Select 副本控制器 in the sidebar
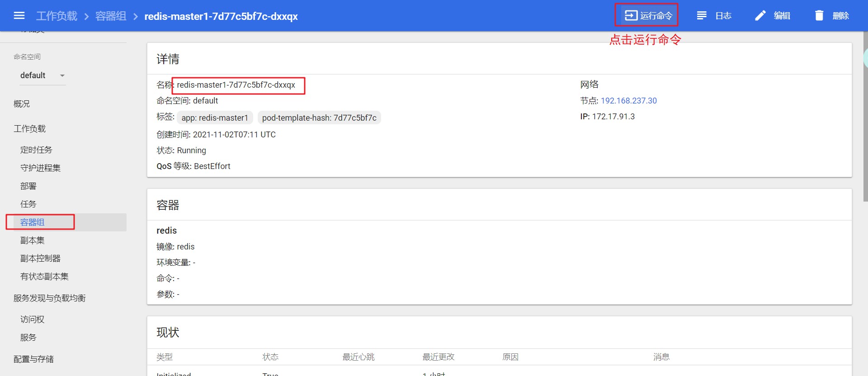 [40, 258]
